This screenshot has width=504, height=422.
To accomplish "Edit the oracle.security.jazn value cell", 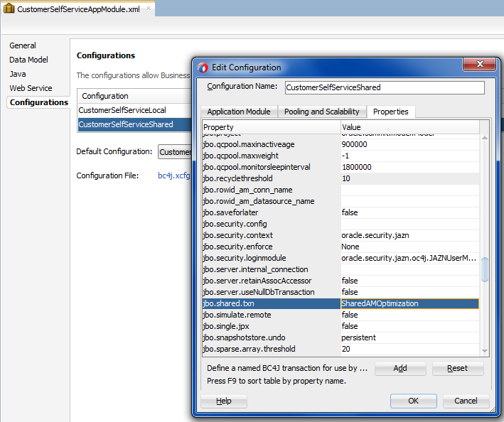I will click(410, 235).
